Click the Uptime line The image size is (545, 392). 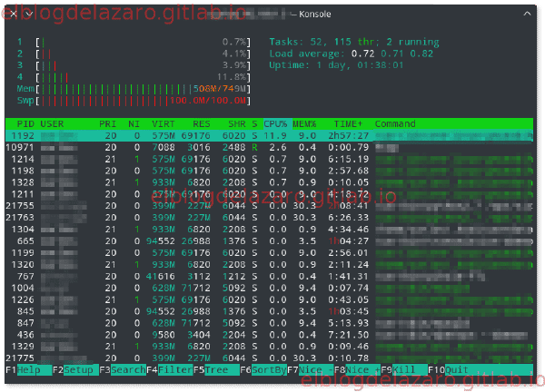point(336,65)
